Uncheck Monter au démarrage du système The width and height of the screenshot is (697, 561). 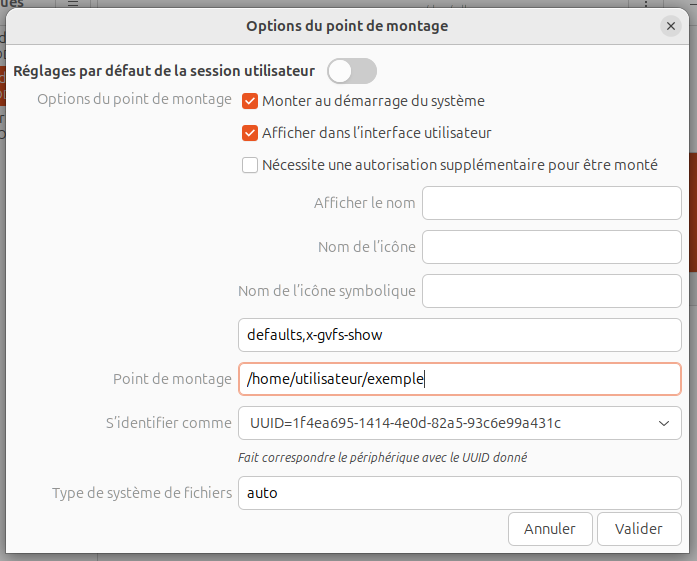point(250,101)
